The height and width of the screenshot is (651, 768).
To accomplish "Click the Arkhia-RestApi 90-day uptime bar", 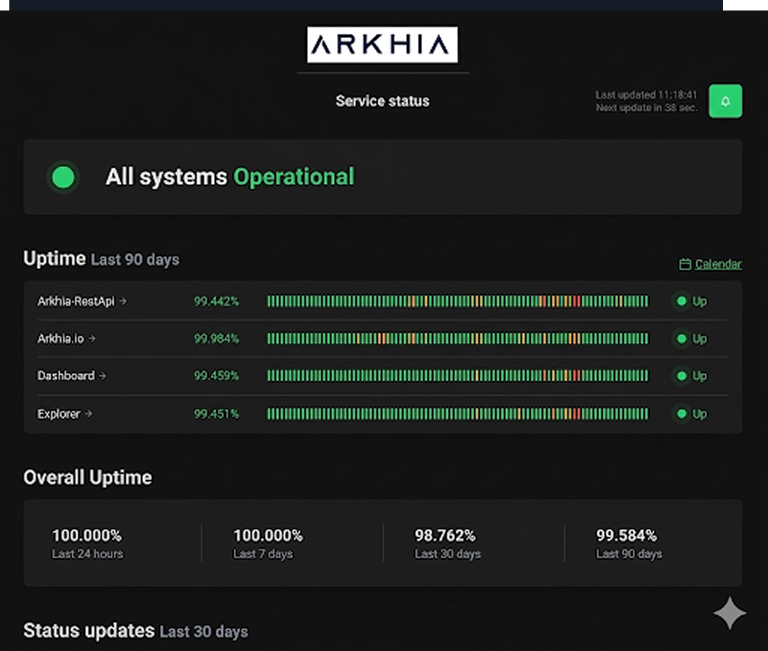I will tap(457, 301).
